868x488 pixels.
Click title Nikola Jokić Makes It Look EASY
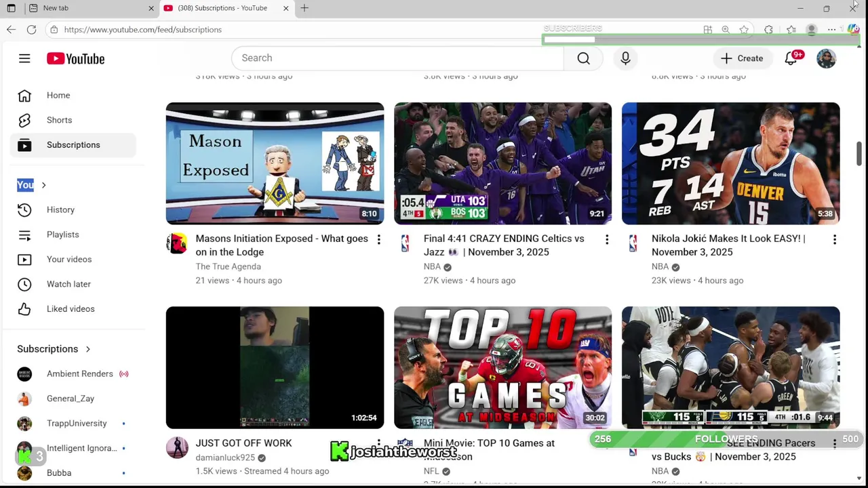coord(728,245)
